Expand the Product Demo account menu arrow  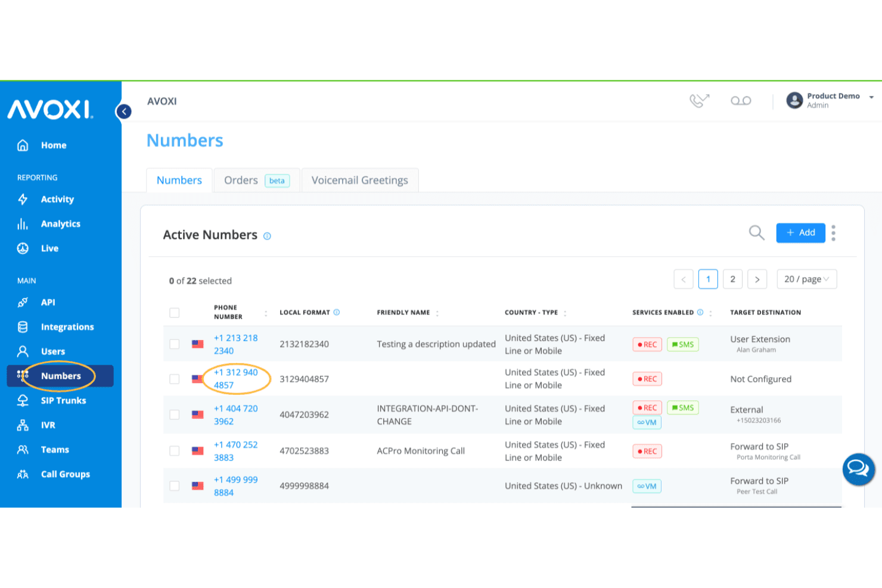[871, 97]
